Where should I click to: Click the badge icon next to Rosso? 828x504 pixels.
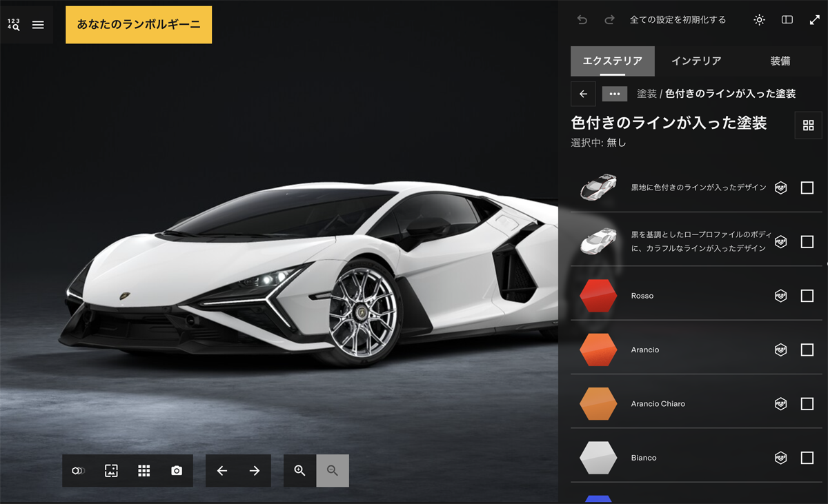tap(780, 296)
